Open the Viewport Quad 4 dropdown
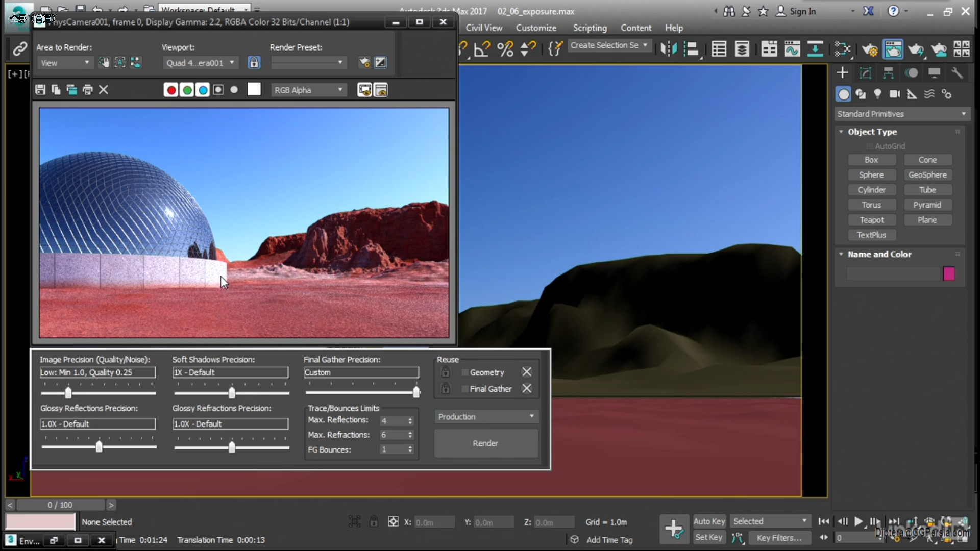This screenshot has width=980, height=551. (x=200, y=63)
